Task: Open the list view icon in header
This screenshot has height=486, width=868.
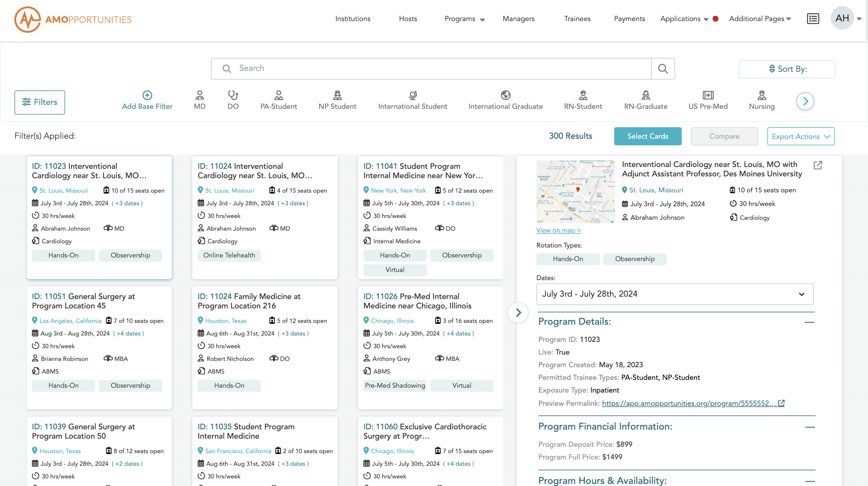Action: pyautogui.click(x=813, y=18)
